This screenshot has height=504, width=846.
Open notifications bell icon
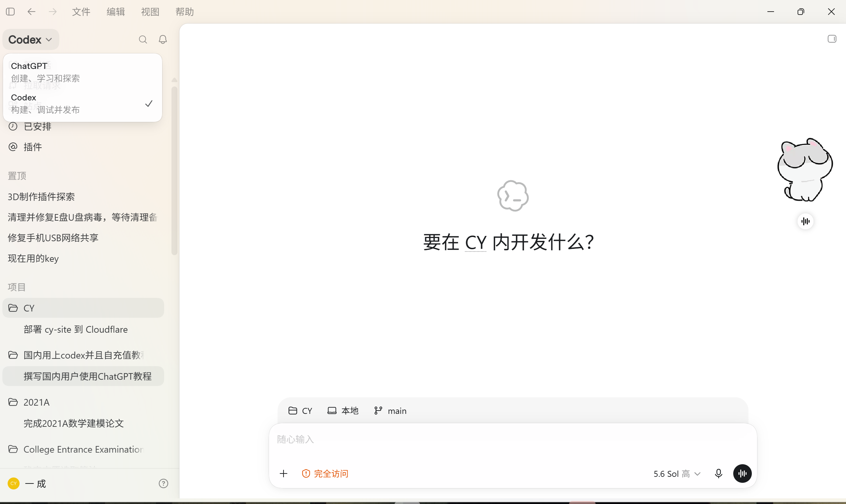163,40
